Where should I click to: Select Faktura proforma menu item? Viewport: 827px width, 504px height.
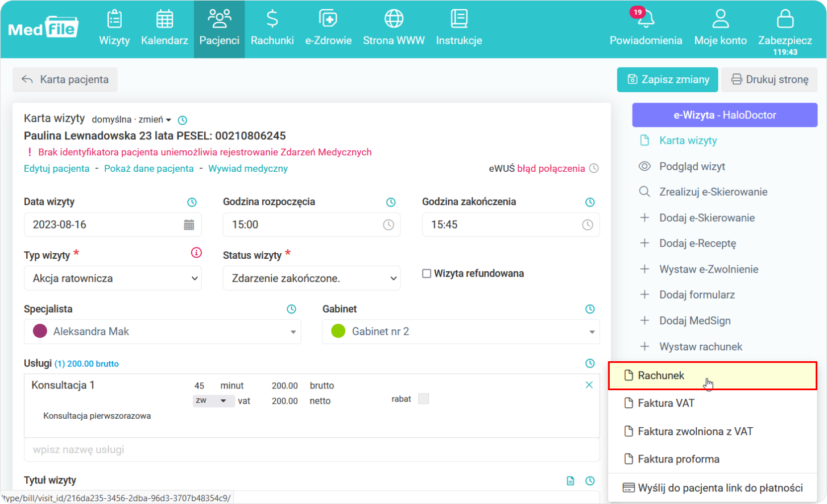[713, 459]
